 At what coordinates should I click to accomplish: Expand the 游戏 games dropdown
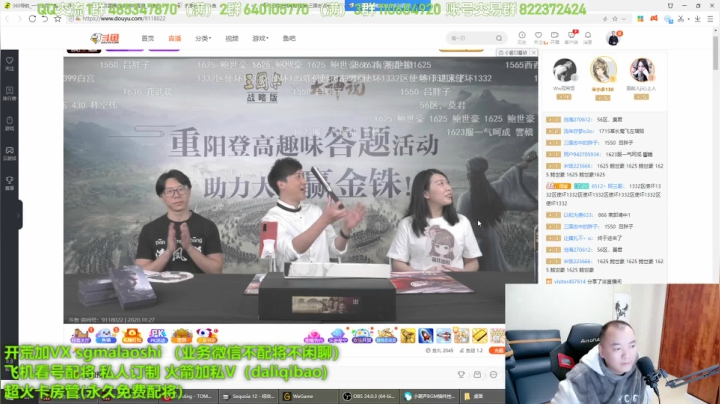260,39
